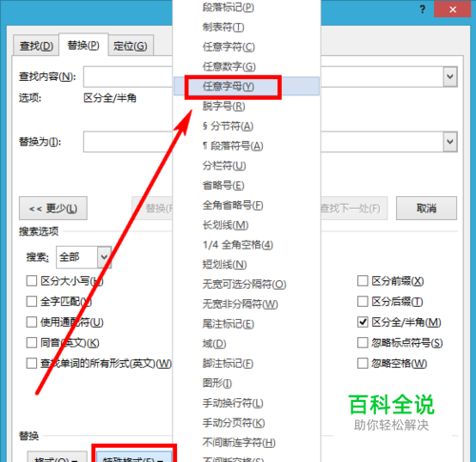The height and width of the screenshot is (462, 476).
Task: Click the 取消 button
Action: (x=426, y=209)
